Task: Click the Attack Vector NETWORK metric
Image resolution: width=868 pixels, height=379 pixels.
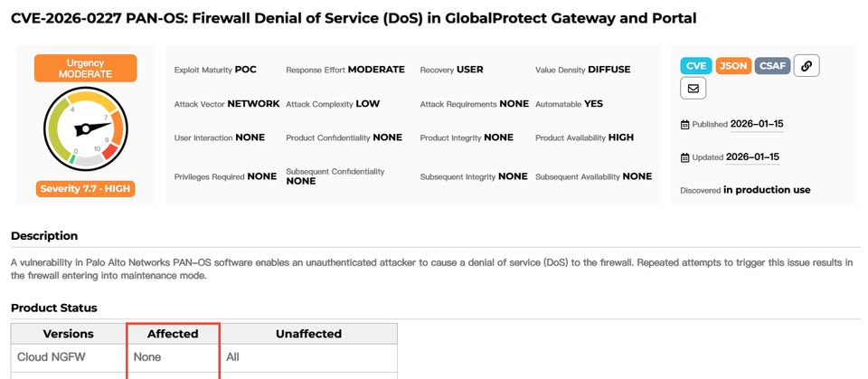Action: click(x=226, y=104)
